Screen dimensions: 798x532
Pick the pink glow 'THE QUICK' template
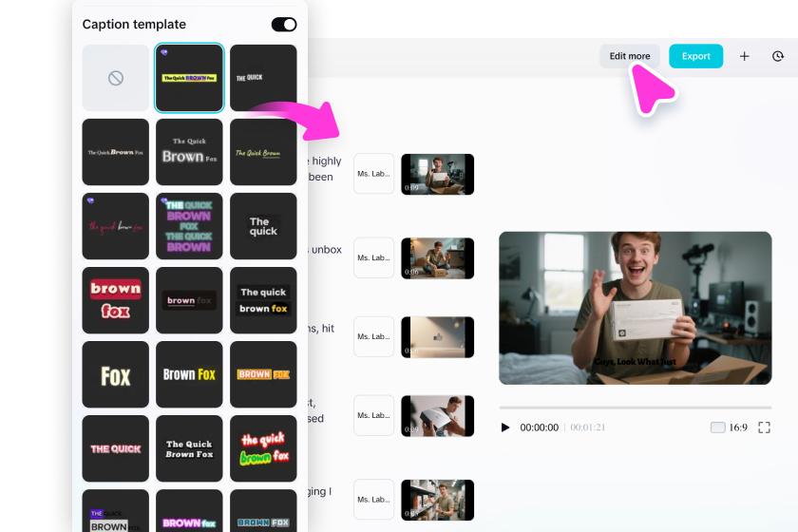pyautogui.click(x=116, y=448)
